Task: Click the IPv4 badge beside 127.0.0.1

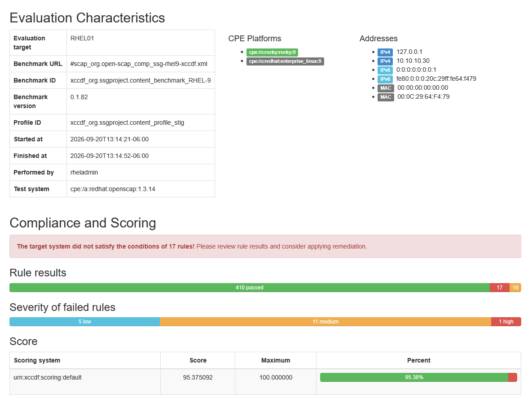Action: tap(385, 52)
